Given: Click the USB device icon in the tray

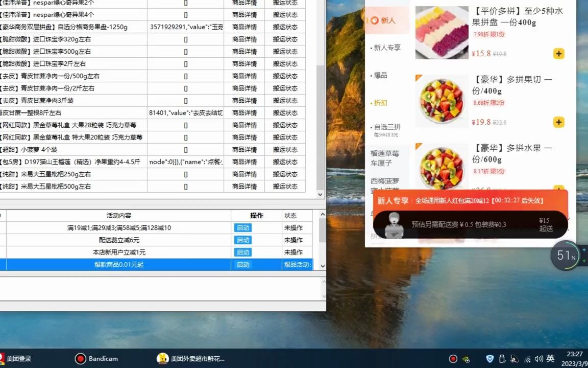Looking at the screenshot, I should (x=502, y=358).
